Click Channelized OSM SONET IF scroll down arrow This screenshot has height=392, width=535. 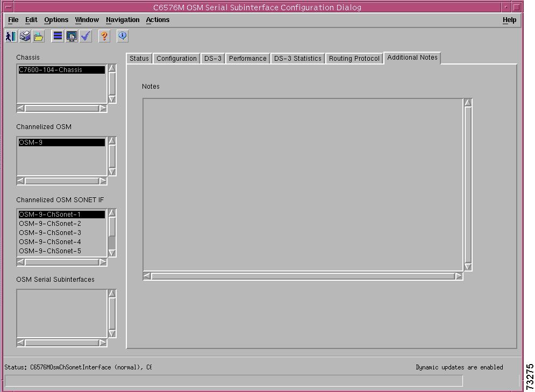(112, 253)
